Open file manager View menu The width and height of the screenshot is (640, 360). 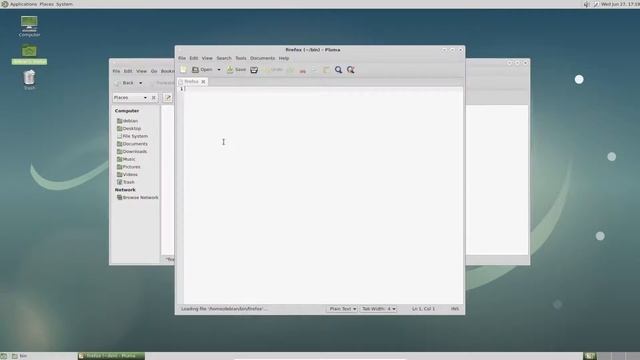pyautogui.click(x=141, y=71)
